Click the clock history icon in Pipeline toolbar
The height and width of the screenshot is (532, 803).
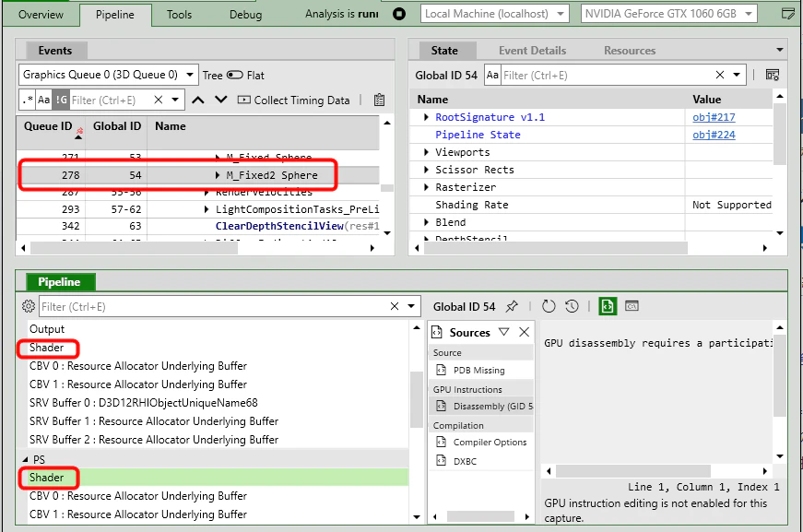[572, 306]
